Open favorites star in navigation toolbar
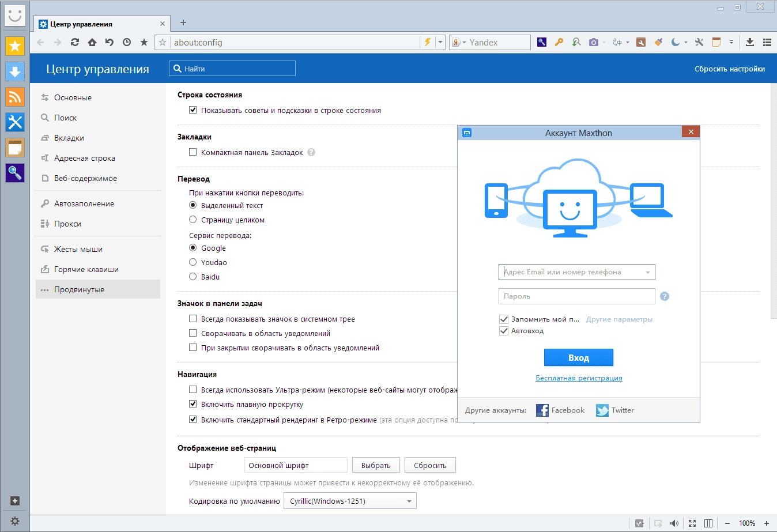 point(144,42)
